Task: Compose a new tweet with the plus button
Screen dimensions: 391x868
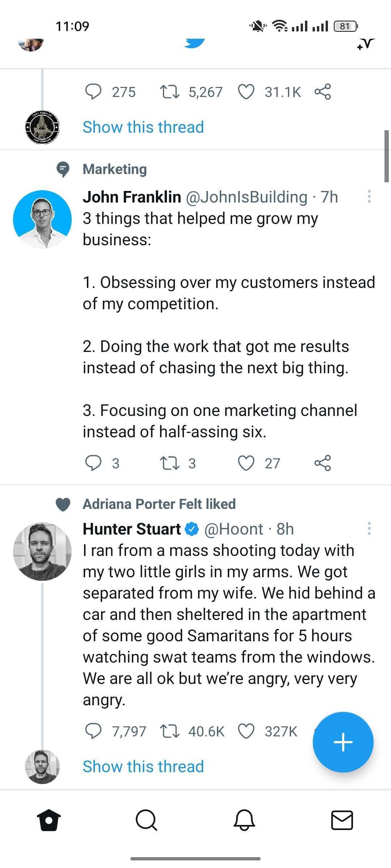Action: point(343,742)
